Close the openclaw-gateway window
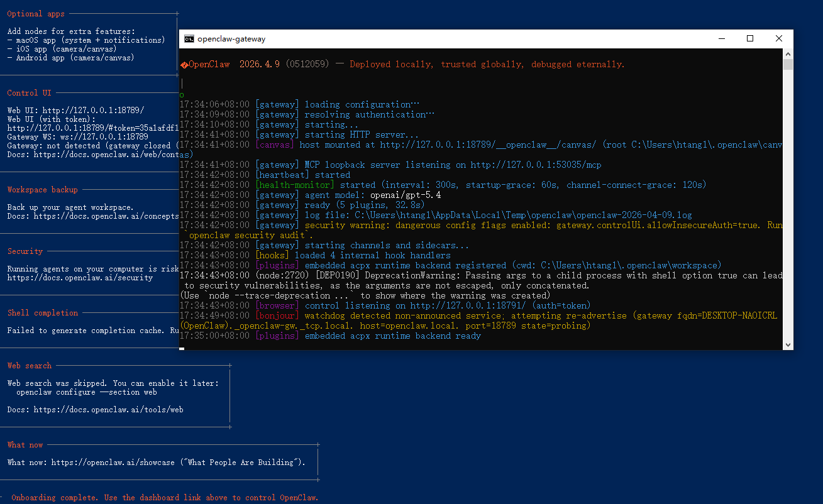823x504 pixels. [x=779, y=39]
